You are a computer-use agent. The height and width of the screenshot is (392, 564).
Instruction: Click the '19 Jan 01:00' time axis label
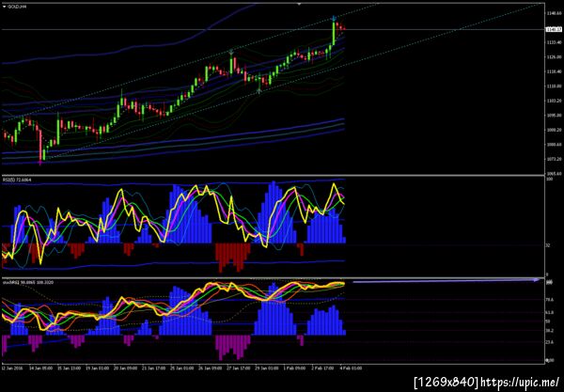click(97, 368)
